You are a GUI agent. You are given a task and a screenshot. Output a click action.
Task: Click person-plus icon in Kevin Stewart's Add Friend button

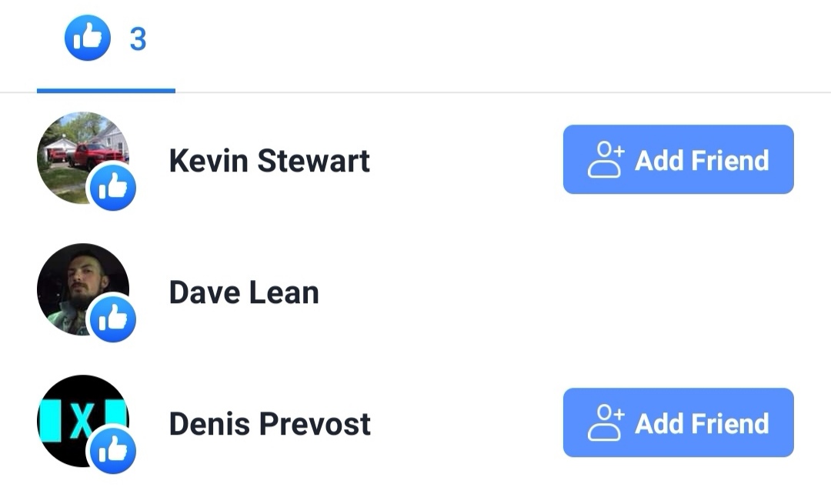point(606,160)
